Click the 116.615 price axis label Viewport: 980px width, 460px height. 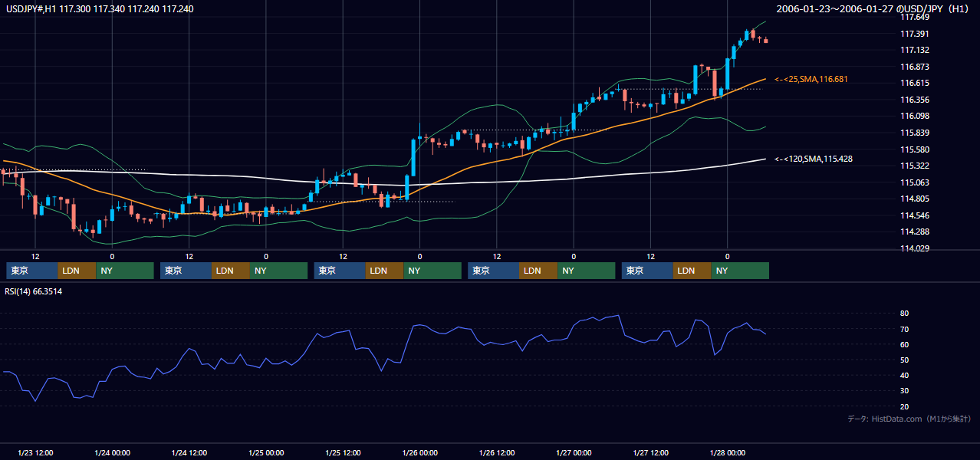[x=915, y=83]
